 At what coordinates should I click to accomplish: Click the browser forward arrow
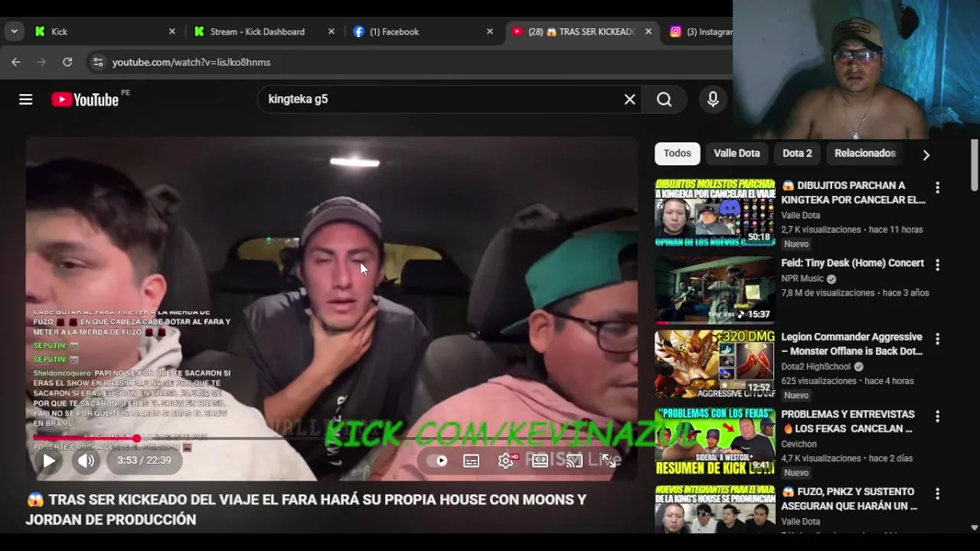click(41, 62)
